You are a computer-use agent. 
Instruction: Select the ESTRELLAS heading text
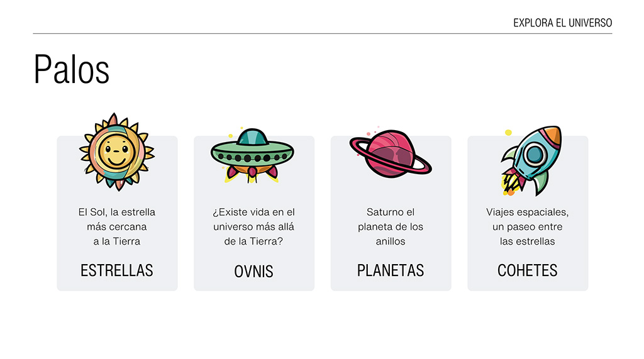(117, 270)
